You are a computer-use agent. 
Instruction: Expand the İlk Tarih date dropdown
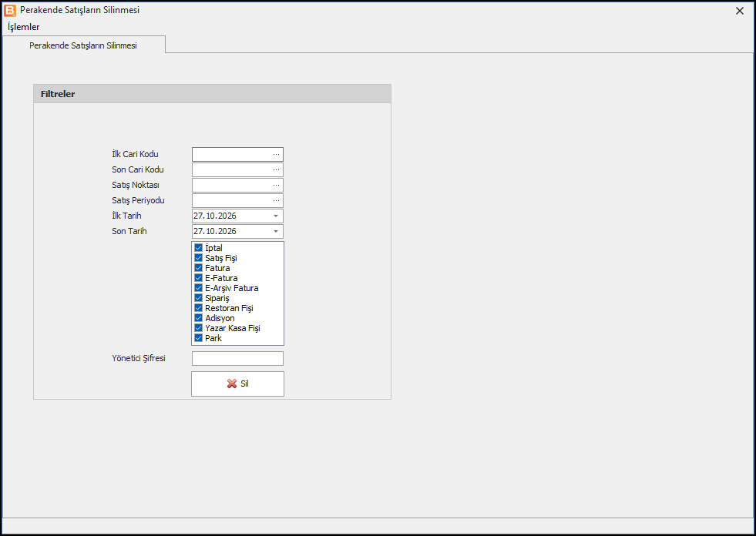coord(276,216)
